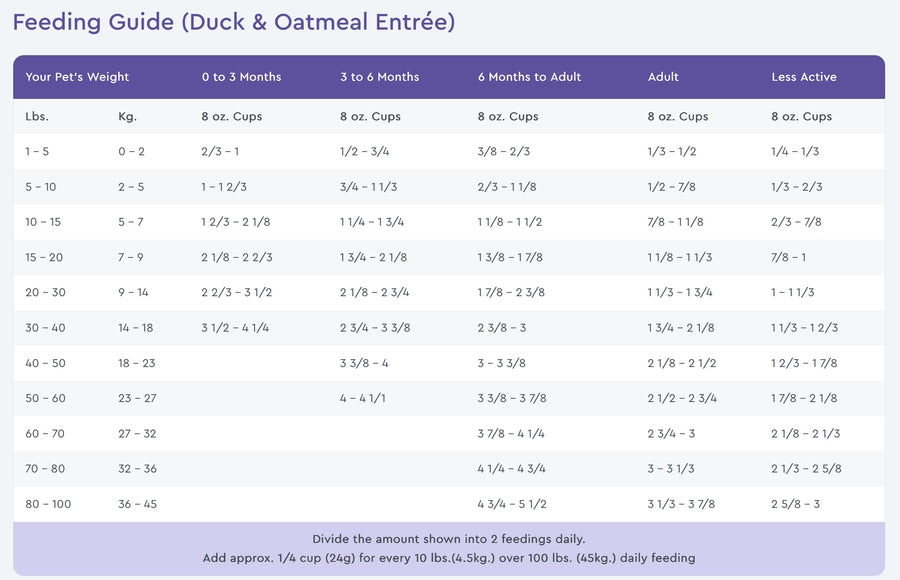Click the "Divide the amount shown into 2 feedings daily" note
The width and height of the screenshot is (900, 580).
point(448,539)
